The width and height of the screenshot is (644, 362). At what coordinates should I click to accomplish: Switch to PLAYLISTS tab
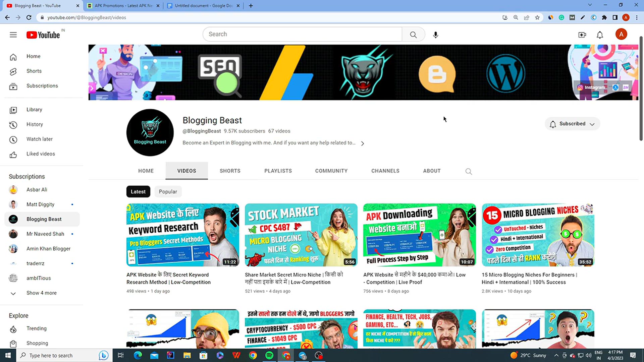click(278, 171)
